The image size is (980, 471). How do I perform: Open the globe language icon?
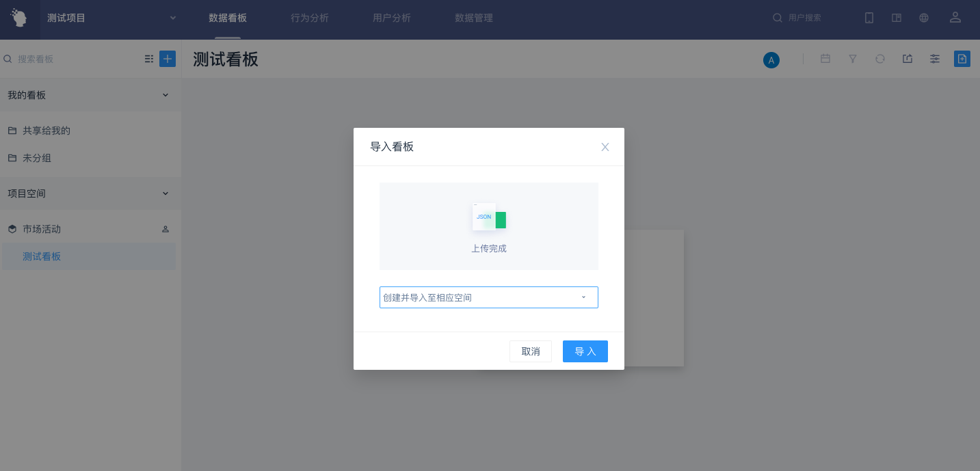click(924, 18)
